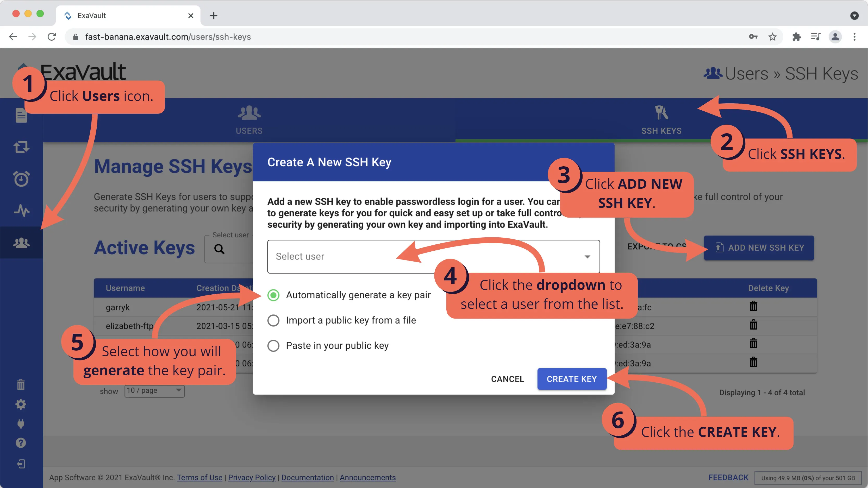The image size is (868, 488).
Task: Reload the page
Action: (52, 37)
